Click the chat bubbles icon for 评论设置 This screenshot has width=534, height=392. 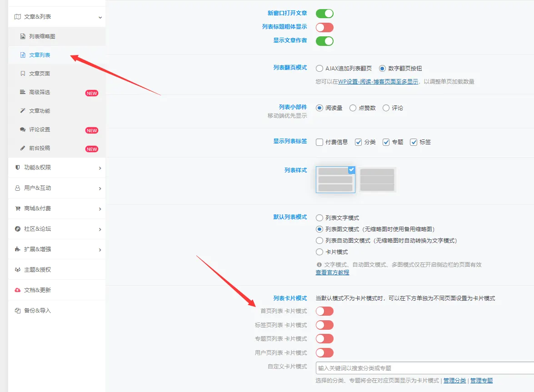pos(23,129)
